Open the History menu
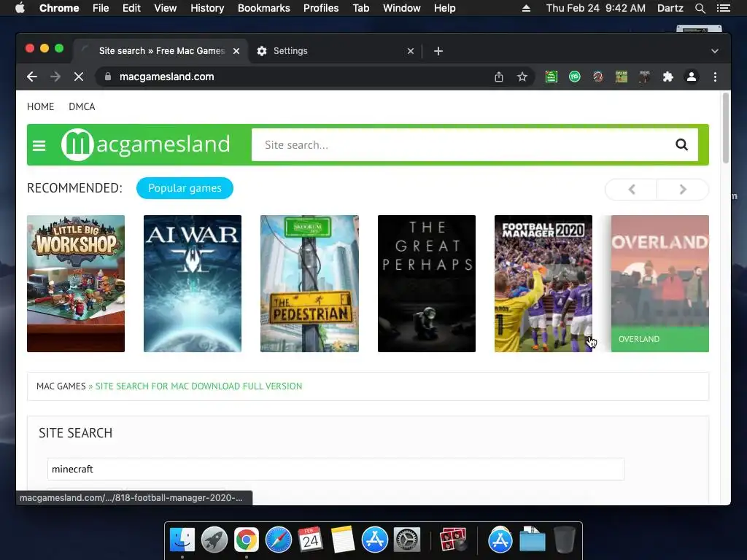Image resolution: width=747 pixels, height=560 pixels. coord(207,8)
